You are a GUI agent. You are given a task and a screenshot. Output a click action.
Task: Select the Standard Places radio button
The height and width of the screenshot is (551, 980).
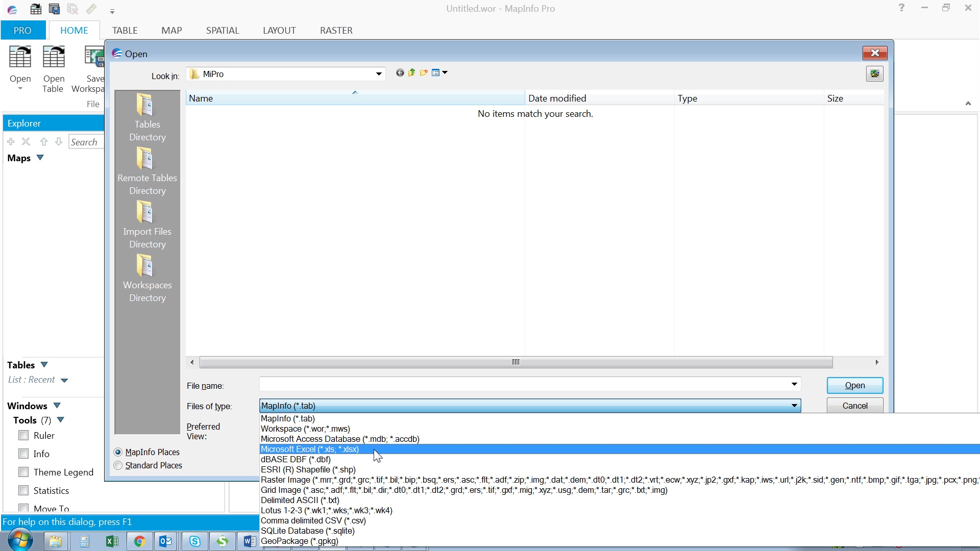click(118, 465)
